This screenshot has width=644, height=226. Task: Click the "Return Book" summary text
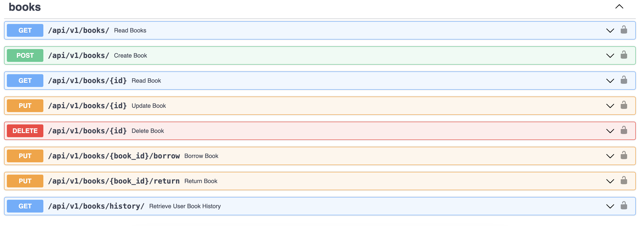[x=201, y=181]
